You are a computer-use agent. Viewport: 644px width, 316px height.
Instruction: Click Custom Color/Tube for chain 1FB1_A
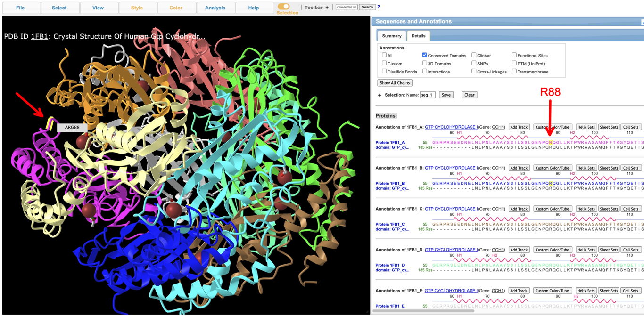553,127
